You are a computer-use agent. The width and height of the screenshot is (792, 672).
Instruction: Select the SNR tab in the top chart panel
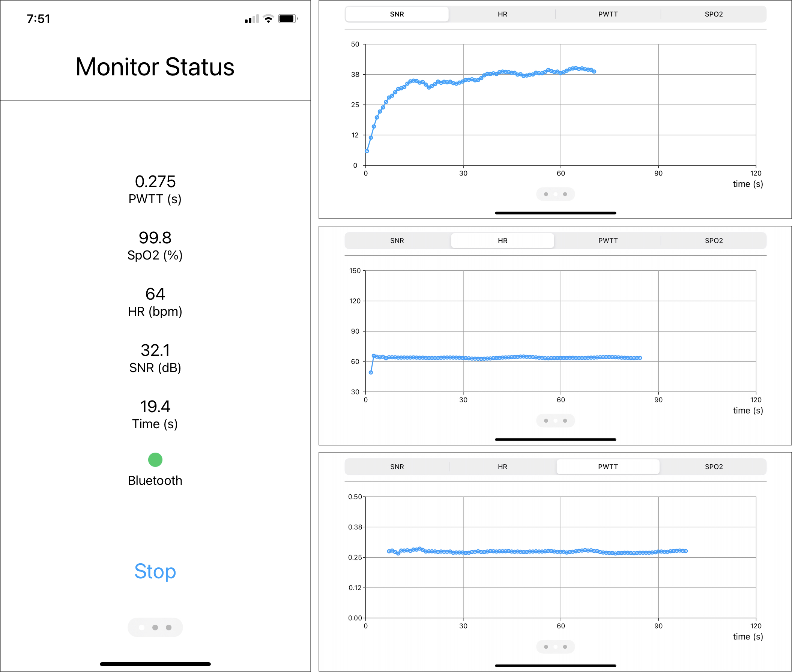tap(397, 14)
